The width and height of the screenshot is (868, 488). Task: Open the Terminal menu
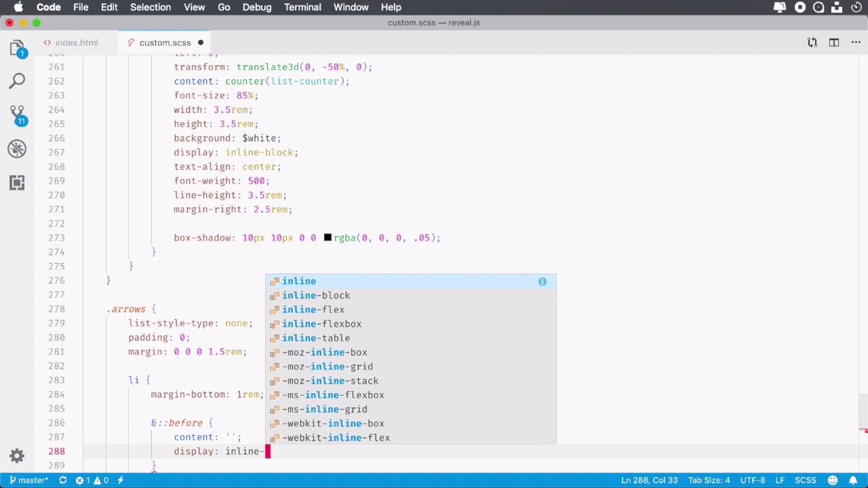302,7
